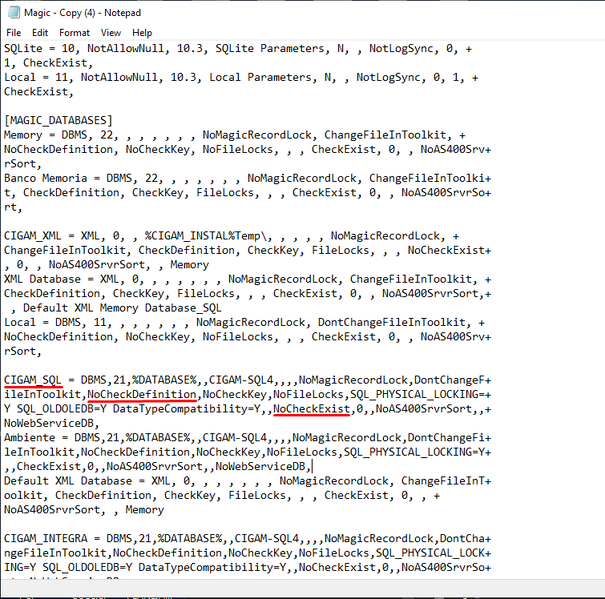Click 'Local Parameters' text

click(x=260, y=77)
